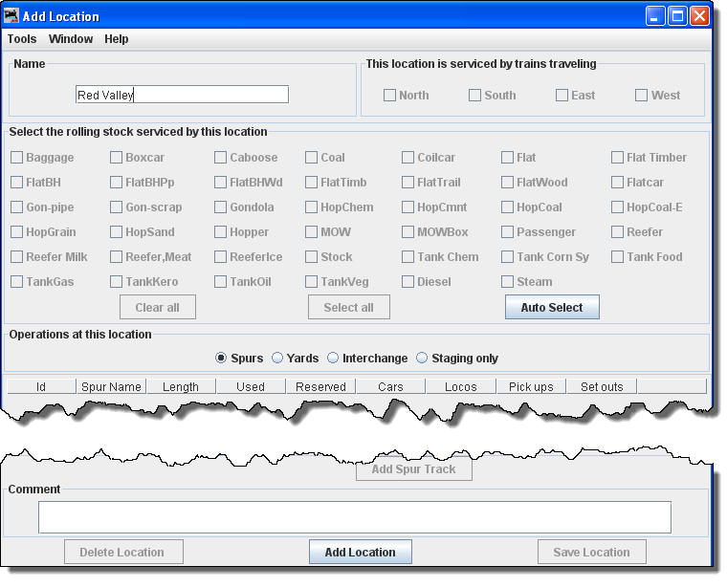727x588 pixels.
Task: Check the Passenger rolling stock option
Action: point(508,232)
